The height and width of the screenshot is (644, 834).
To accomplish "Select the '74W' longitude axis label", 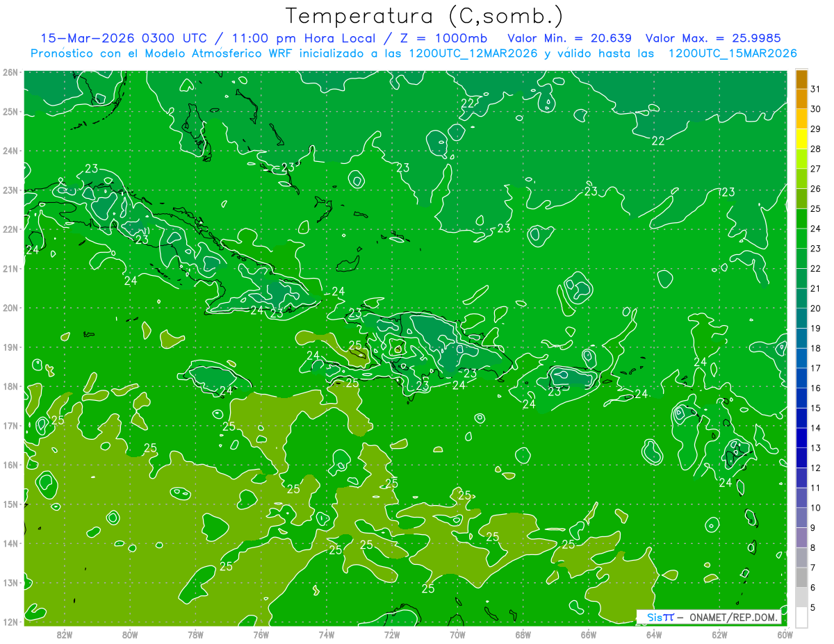I will coord(327,634).
